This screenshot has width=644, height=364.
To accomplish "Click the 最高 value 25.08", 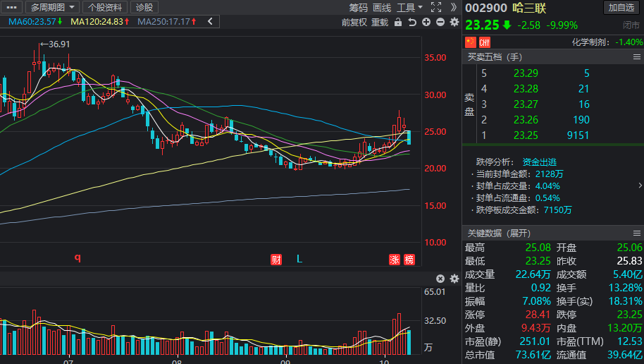I will pos(538,248).
